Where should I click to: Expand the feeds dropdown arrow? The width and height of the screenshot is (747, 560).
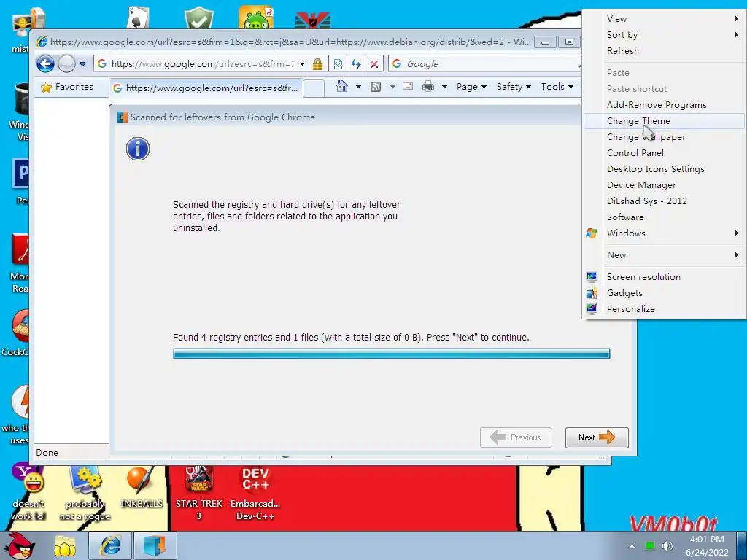pos(392,87)
